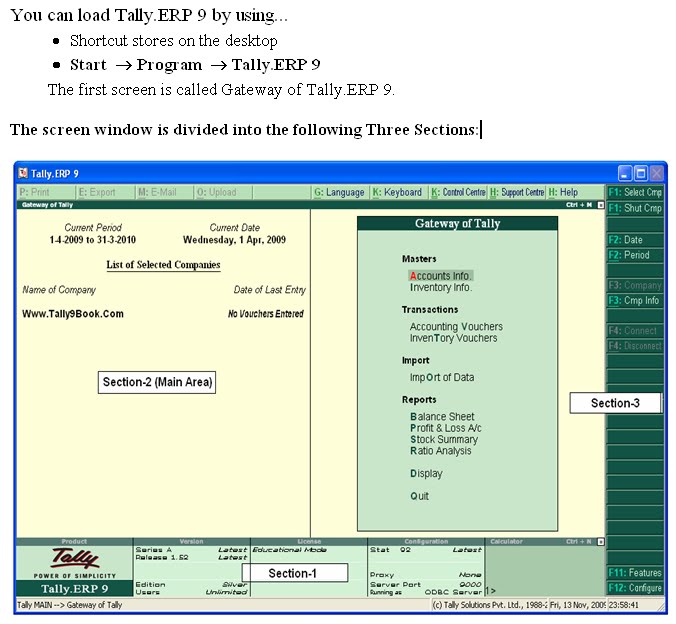Select Accounts Info. in Masters
The width and height of the screenshot is (676, 624).
click(440, 276)
